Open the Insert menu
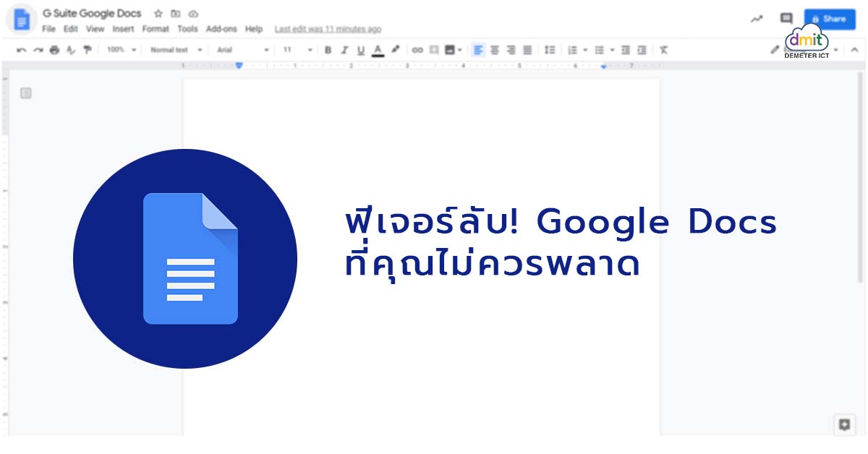Image resolution: width=868 pixels, height=454 pixels. tap(123, 29)
